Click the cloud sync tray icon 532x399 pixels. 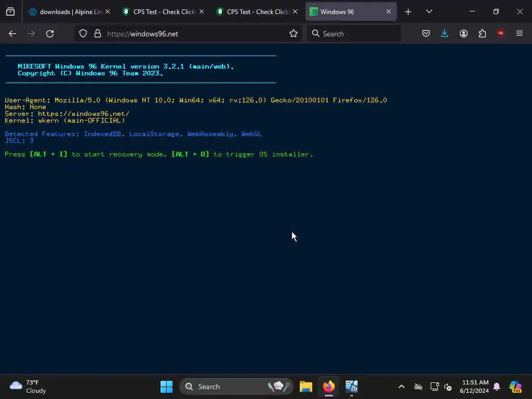(418, 387)
